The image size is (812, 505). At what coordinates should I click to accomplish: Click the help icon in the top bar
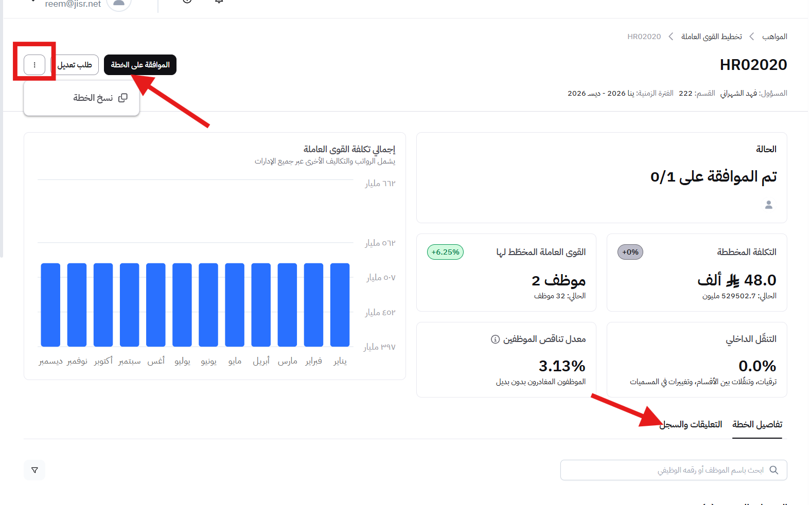187,2
